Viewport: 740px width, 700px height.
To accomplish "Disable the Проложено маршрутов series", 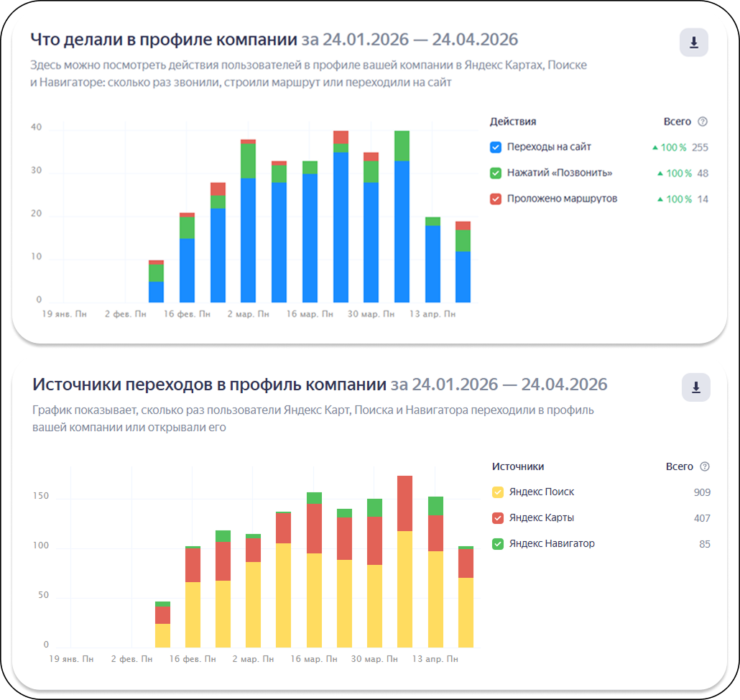I will click(x=496, y=199).
